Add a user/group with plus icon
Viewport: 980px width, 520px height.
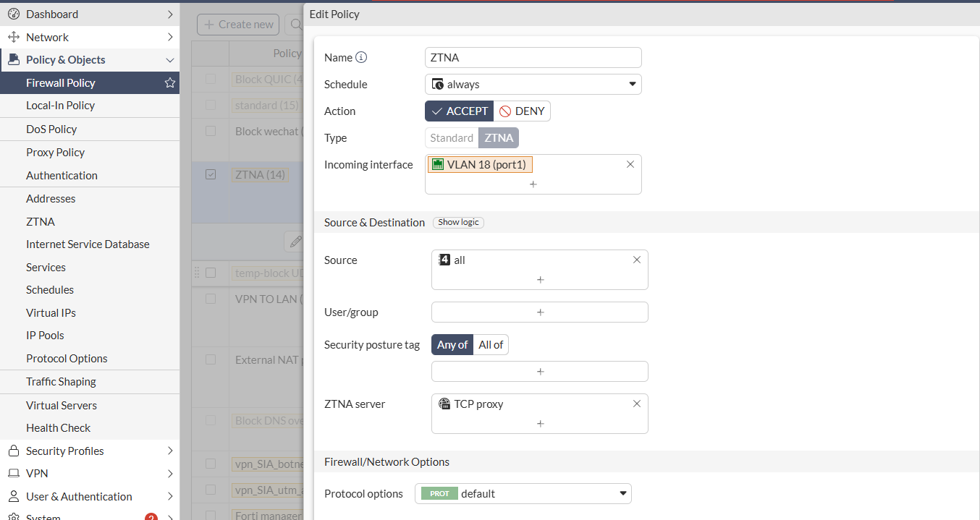click(x=540, y=312)
